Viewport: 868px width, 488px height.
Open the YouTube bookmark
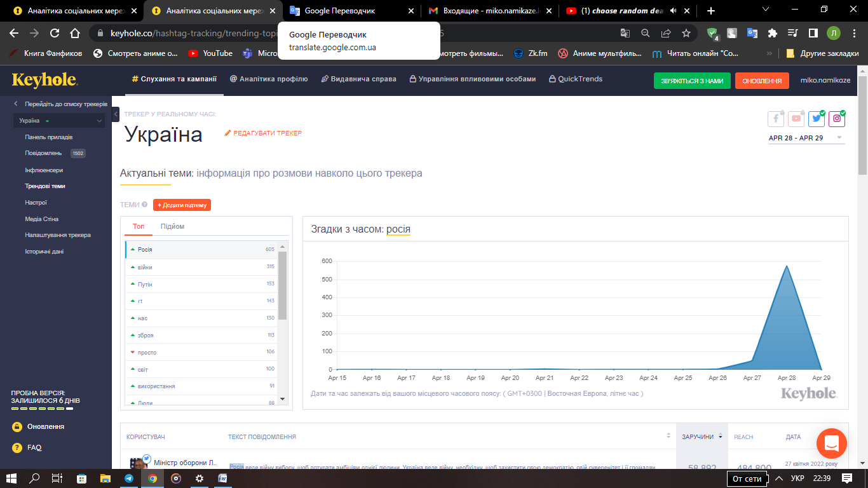pyautogui.click(x=210, y=53)
